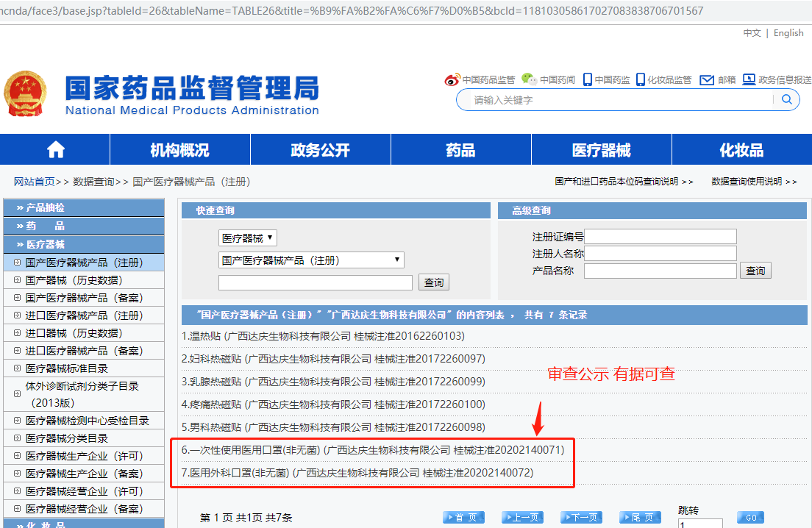
Task: Open record 5 男科热磁贴
Action: click(333, 427)
